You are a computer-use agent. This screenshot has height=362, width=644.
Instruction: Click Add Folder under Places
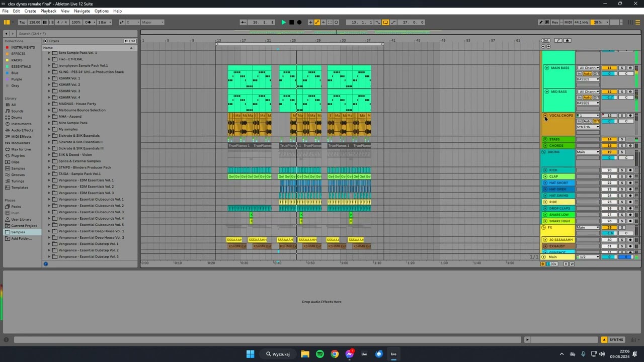click(21, 239)
